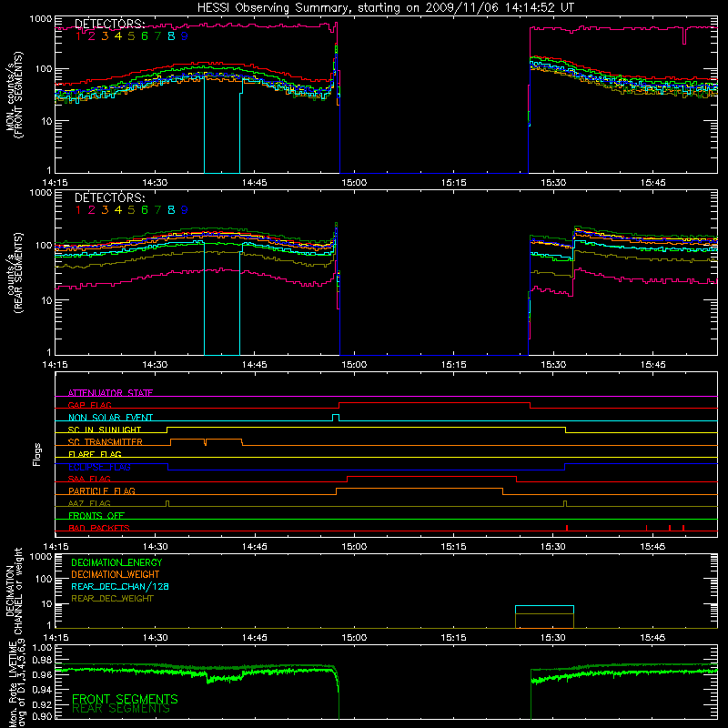Select cyan detector 8 in front segments legend
Viewport: 728px width, 728px height.
coord(171,35)
